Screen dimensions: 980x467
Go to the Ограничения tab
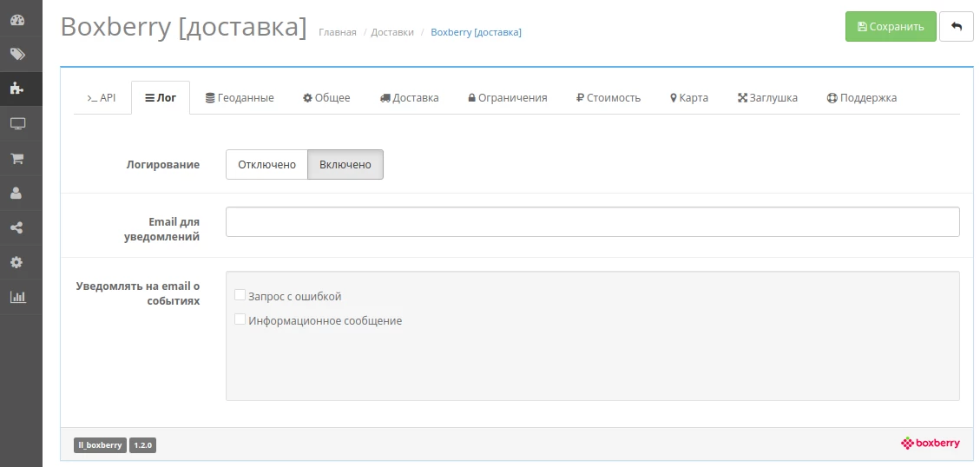point(508,97)
